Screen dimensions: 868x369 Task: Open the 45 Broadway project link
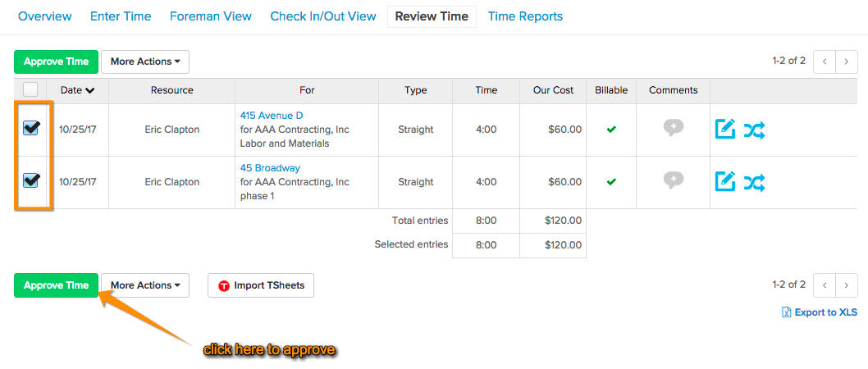[270, 167]
